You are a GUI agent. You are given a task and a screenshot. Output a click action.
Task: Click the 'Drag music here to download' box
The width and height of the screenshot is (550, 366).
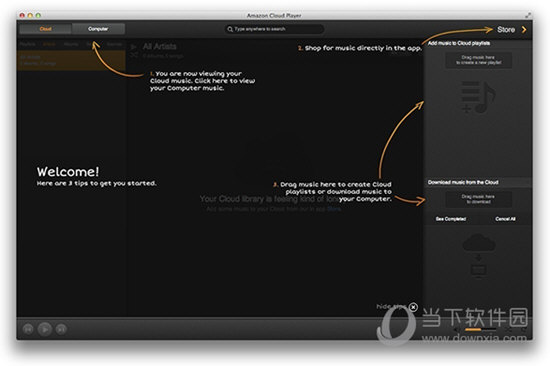coord(478,199)
